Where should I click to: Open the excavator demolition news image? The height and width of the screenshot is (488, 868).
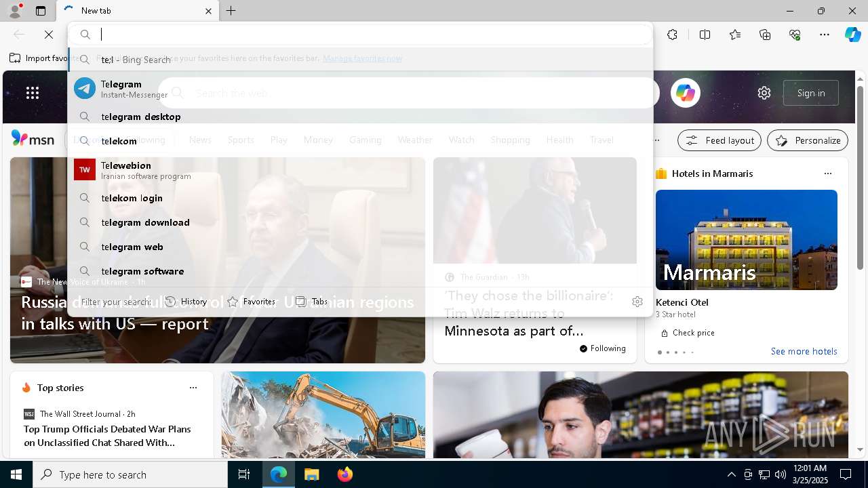[323, 415]
